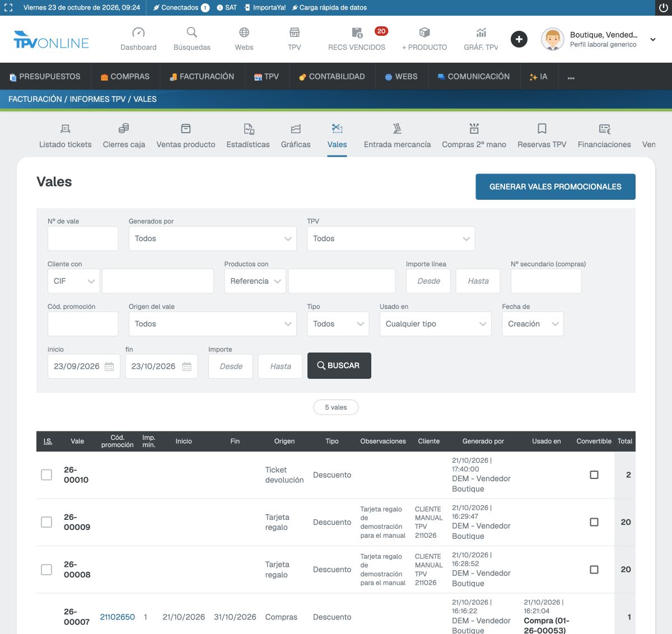Open calendar picker for inicio date

(x=109, y=367)
